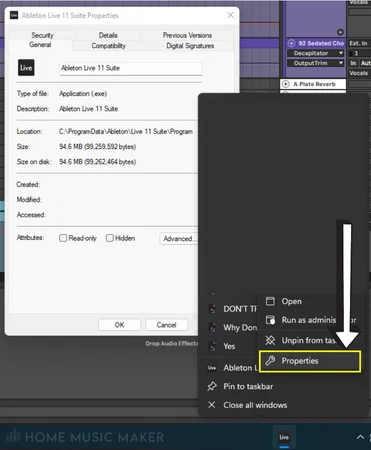Click the 92 Sedated Cho track unfold button
Viewport: 371px width, 450px height.
click(292, 43)
